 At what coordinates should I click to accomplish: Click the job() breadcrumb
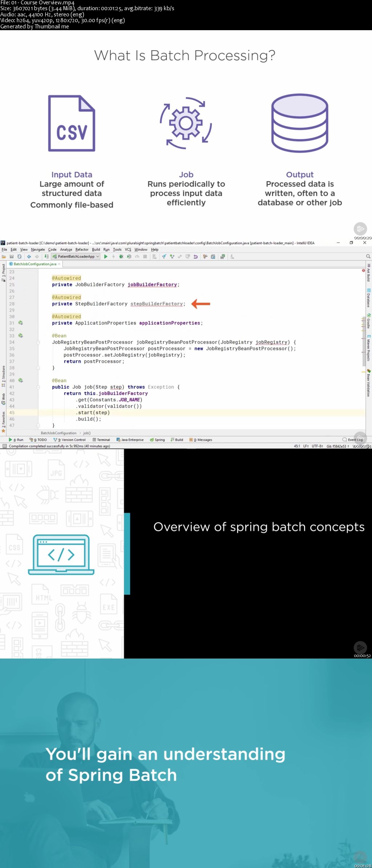click(x=87, y=433)
